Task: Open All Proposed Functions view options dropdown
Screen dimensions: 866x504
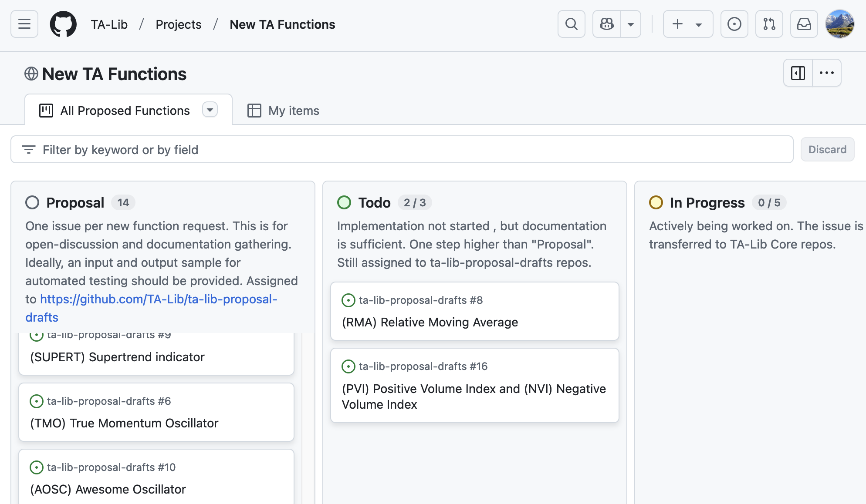Action: (x=210, y=110)
